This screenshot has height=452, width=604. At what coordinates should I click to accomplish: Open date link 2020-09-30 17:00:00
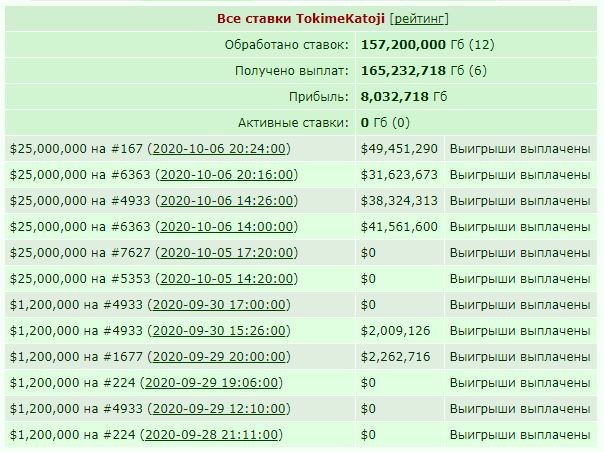pyautogui.click(x=219, y=304)
